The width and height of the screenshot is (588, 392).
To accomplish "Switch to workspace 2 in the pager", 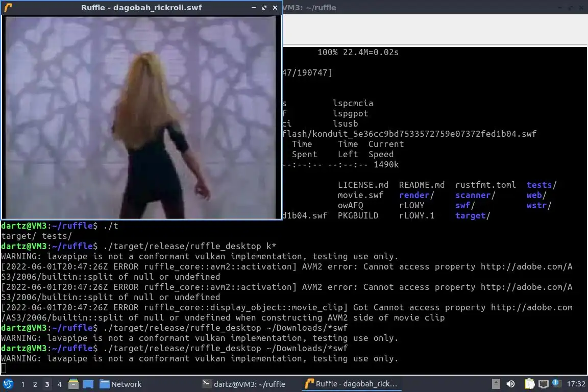I will point(35,384).
